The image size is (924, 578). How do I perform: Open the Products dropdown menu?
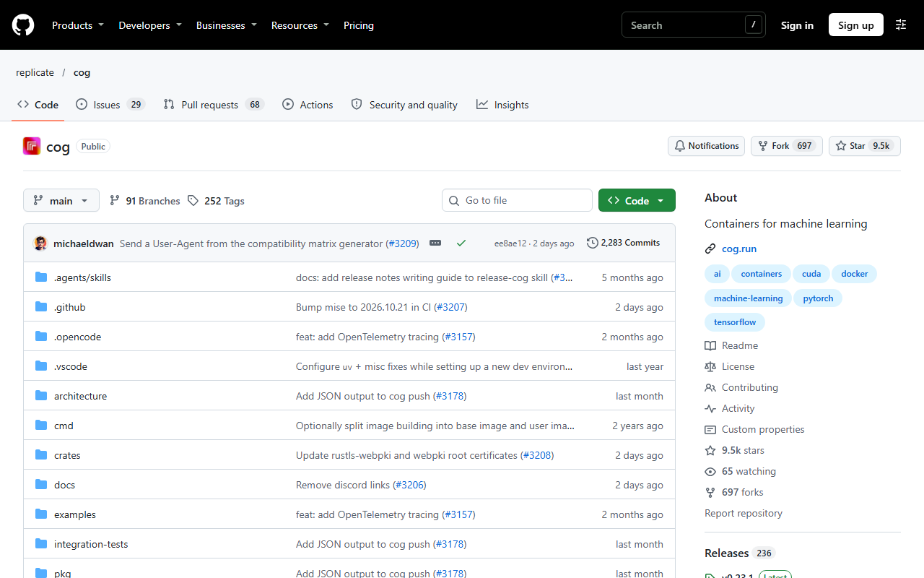coord(78,25)
